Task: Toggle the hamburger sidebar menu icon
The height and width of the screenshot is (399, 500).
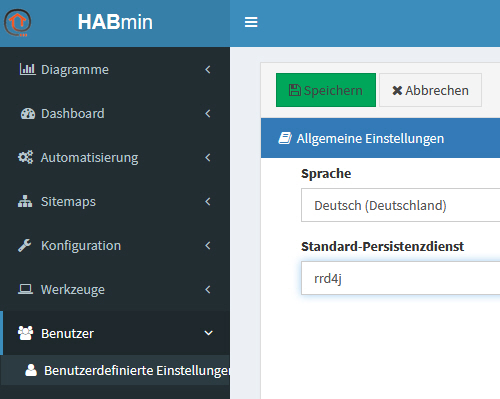Action: pos(251,22)
